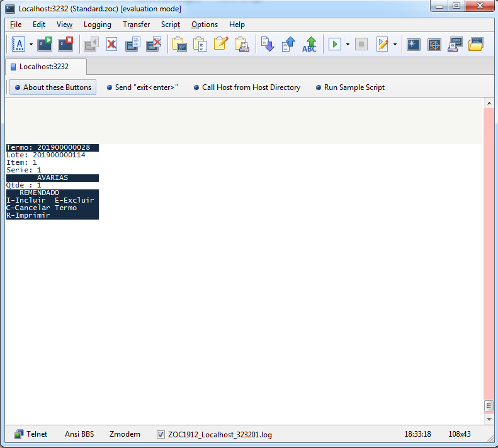Open the Logging menu
Viewport: 498px width, 448px height.
[x=97, y=25]
